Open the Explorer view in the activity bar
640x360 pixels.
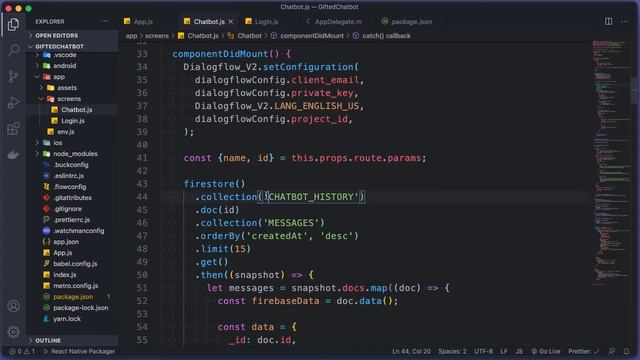[x=13, y=24]
